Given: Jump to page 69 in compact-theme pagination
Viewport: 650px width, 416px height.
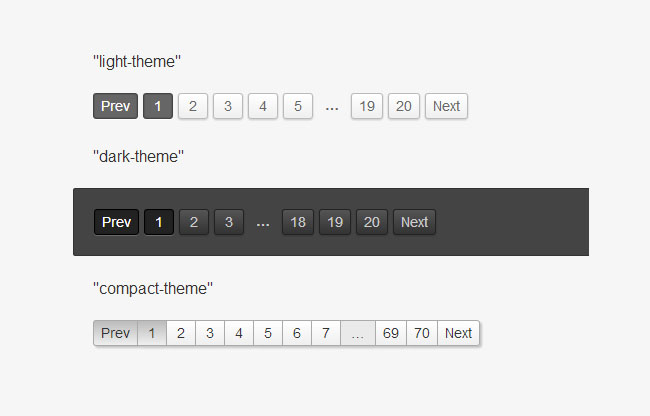Looking at the screenshot, I should tap(391, 333).
